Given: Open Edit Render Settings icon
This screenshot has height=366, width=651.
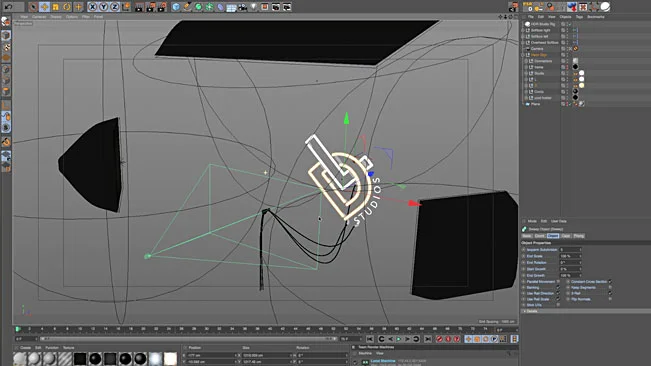Looking at the screenshot, I should coord(162,7).
